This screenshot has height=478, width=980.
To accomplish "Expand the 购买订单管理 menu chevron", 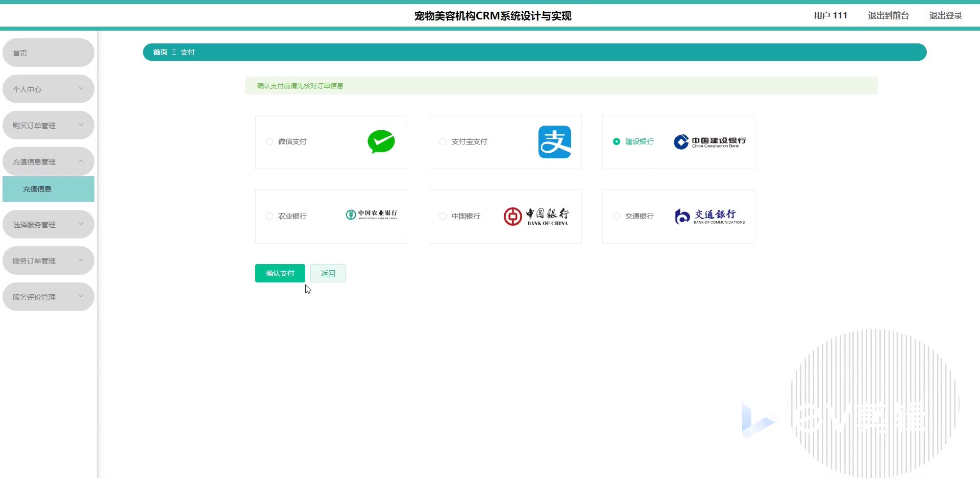I will 81,125.
